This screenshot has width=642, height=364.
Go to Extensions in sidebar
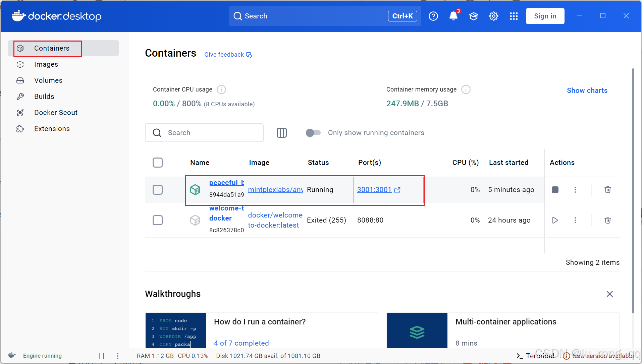(63, 129)
